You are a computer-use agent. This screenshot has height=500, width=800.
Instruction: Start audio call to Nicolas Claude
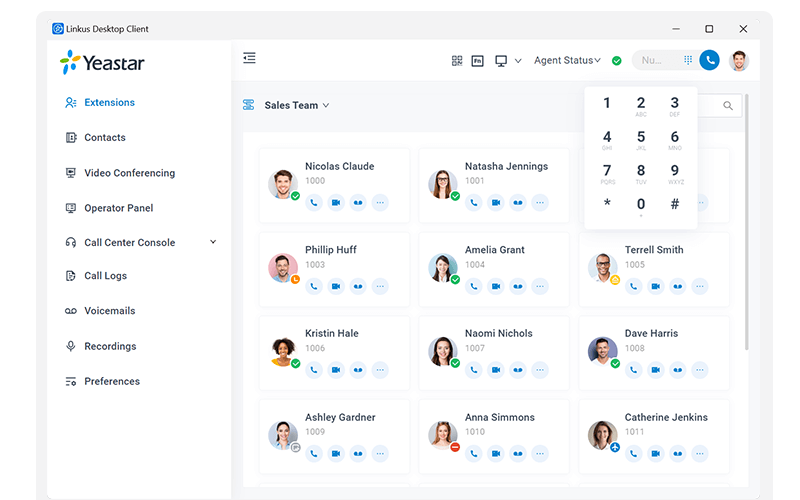point(314,203)
